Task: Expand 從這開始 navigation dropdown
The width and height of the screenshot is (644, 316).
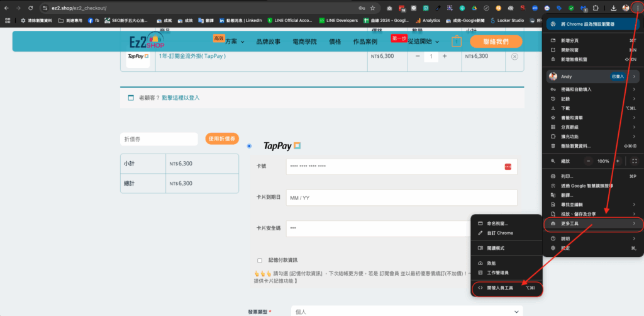Action: click(423, 42)
